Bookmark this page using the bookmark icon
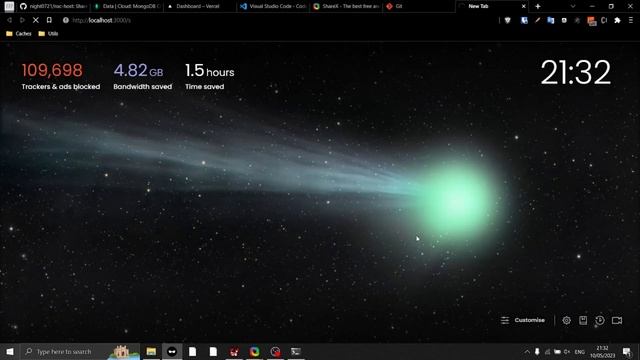Viewport: 640px width, 360px height. tap(49, 20)
